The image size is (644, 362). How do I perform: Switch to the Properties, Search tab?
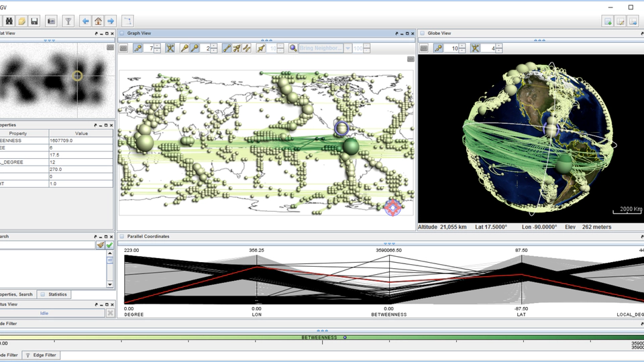pyautogui.click(x=17, y=294)
